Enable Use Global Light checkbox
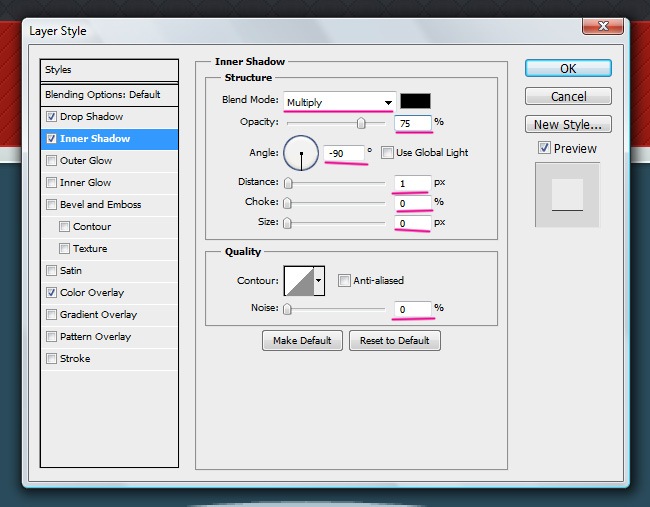650x507 pixels. (387, 153)
